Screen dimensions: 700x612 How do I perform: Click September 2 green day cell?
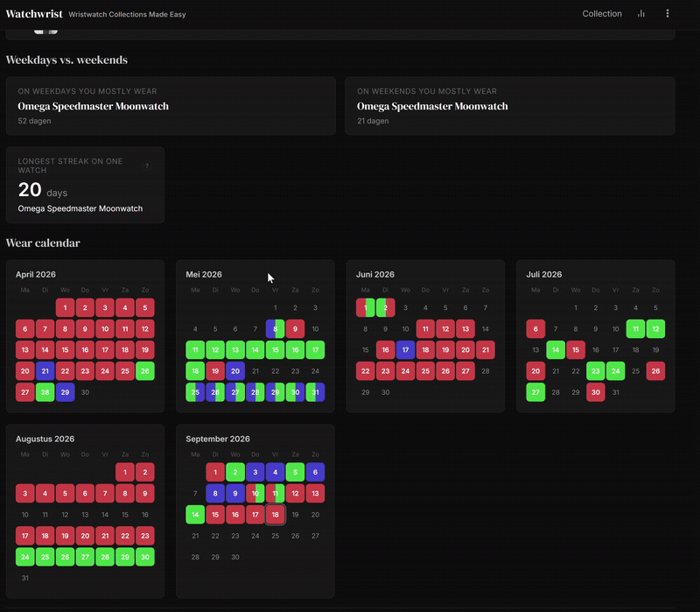tap(235, 472)
